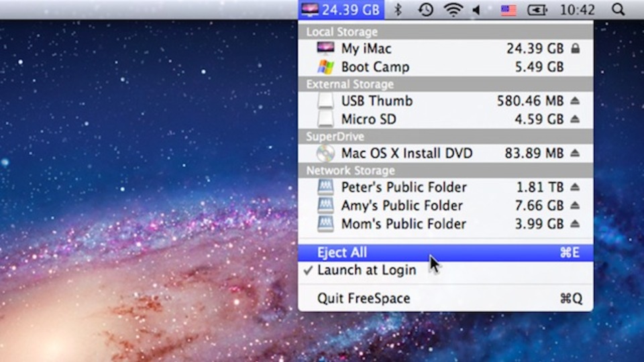Viewport: 644px width, 362px height.
Task: Click the volume speaker icon
Action: coord(477,9)
